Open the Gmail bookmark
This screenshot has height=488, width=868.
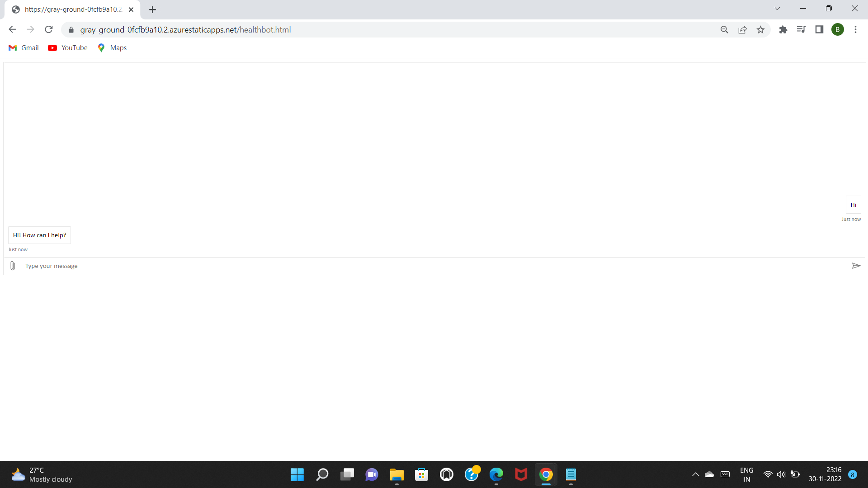(24, 48)
